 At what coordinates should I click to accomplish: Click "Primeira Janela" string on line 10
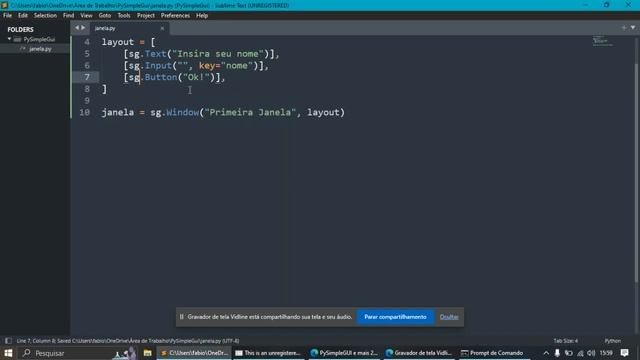(x=250, y=112)
